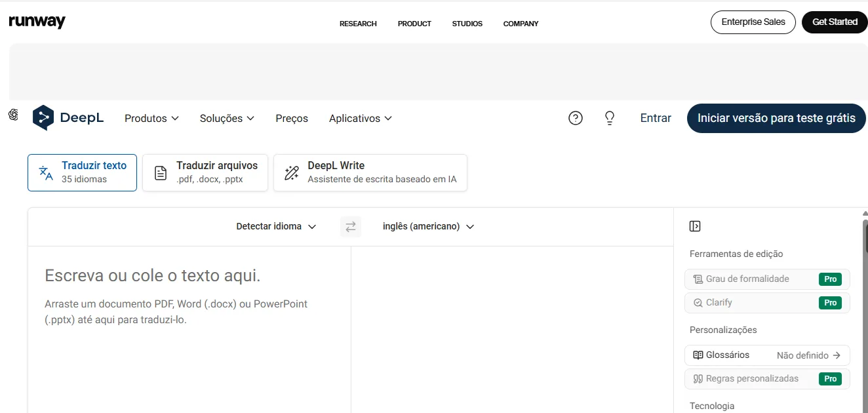Open the help question mark icon

[576, 118]
